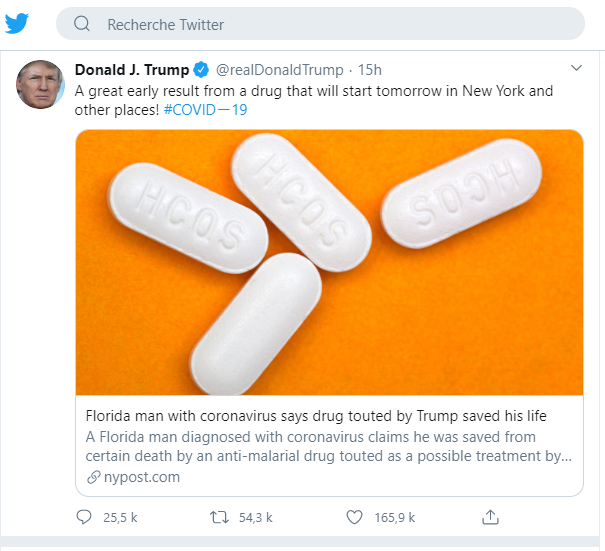Open the Florida man coronavirus headline

coord(317,415)
